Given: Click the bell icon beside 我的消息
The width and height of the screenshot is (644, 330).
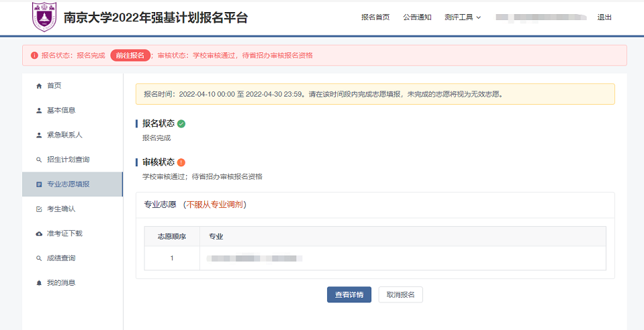Looking at the screenshot, I should (x=39, y=283).
